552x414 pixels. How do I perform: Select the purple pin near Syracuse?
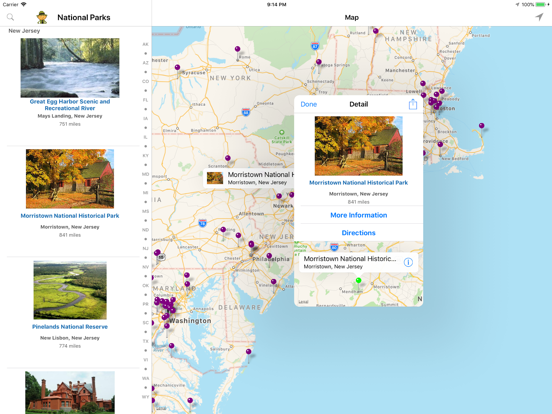tap(177, 67)
